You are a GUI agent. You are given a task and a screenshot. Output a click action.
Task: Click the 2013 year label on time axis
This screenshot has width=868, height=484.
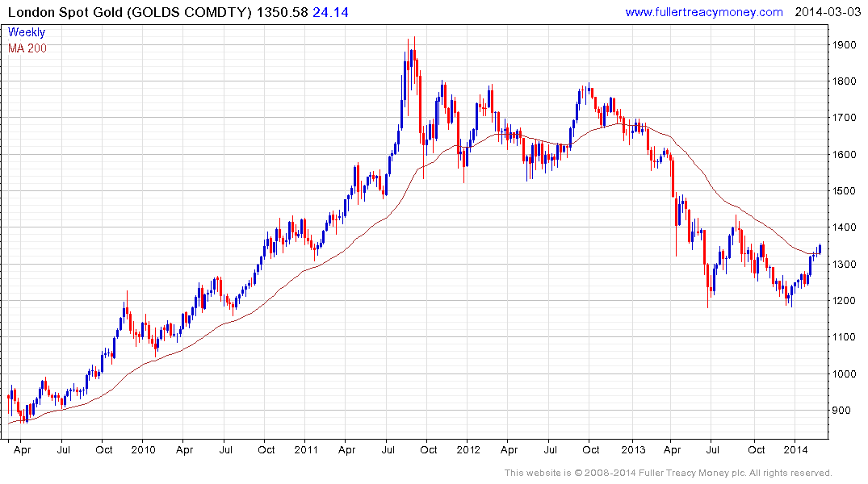click(x=633, y=449)
